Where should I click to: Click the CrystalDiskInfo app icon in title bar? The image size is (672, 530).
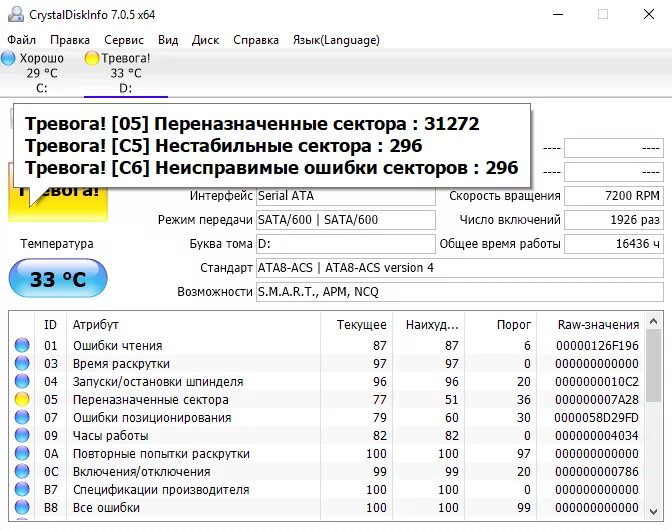point(16,15)
